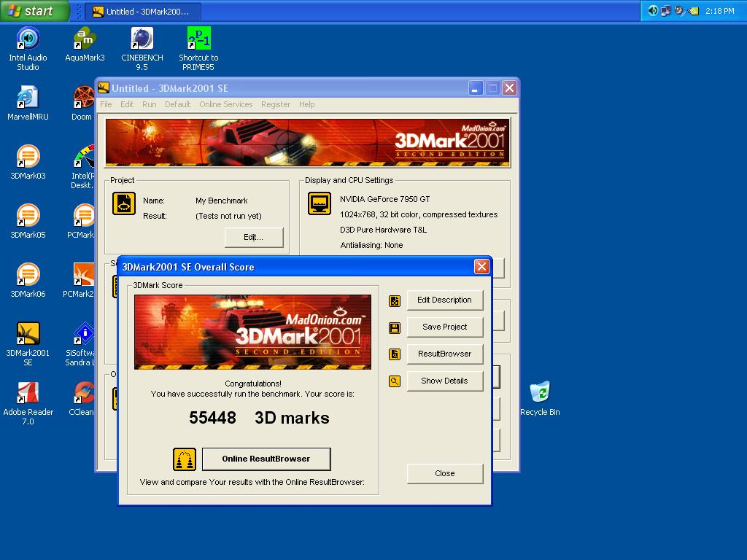Click the Edit Description button
Image resolution: width=747 pixels, height=560 pixels.
[x=444, y=300]
